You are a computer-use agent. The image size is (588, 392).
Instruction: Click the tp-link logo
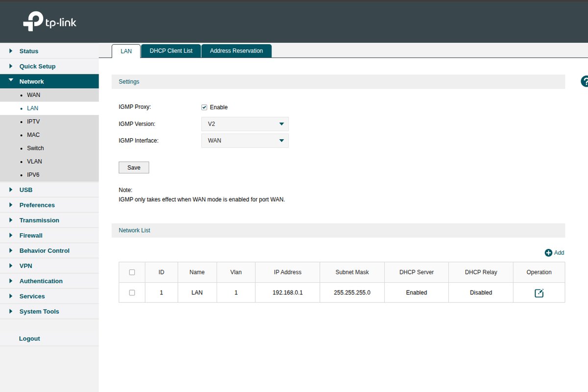(x=49, y=22)
